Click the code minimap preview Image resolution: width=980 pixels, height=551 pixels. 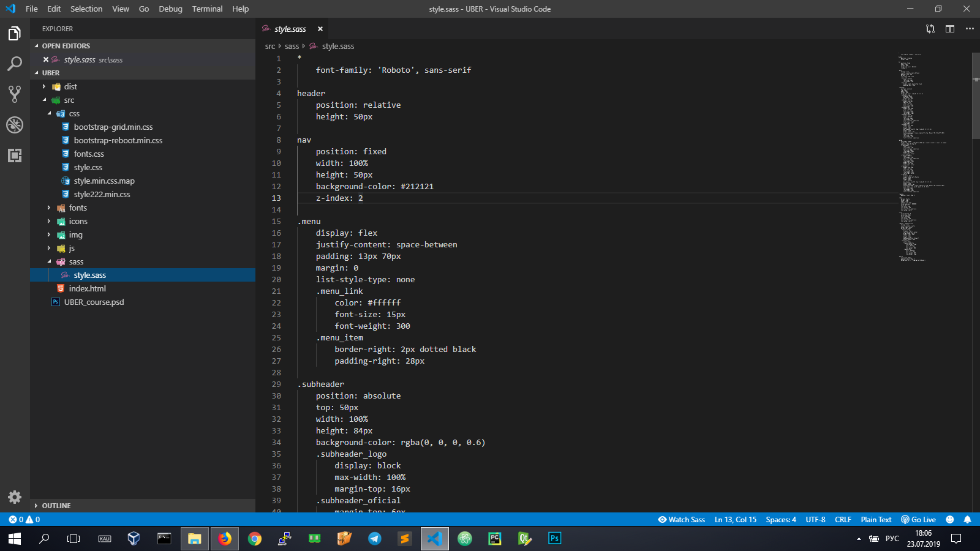[x=924, y=157]
